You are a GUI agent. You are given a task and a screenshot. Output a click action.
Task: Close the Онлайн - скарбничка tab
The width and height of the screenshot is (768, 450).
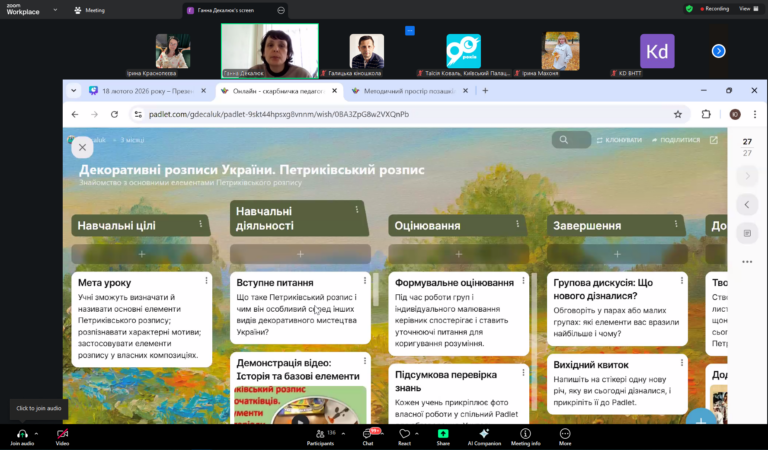pyautogui.click(x=335, y=91)
